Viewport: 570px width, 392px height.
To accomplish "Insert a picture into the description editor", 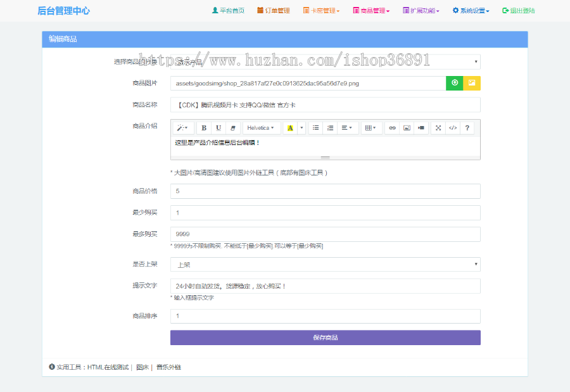I will [x=407, y=128].
